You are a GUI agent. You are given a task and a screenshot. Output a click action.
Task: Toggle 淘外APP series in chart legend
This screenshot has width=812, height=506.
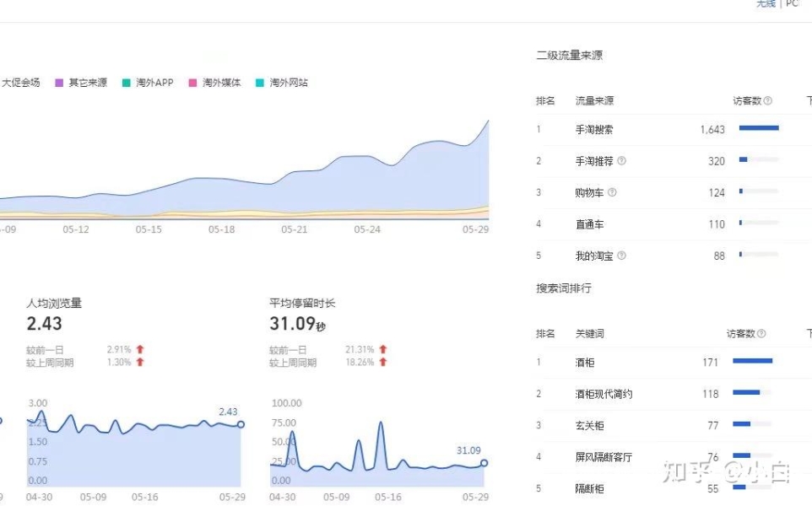click(x=148, y=83)
